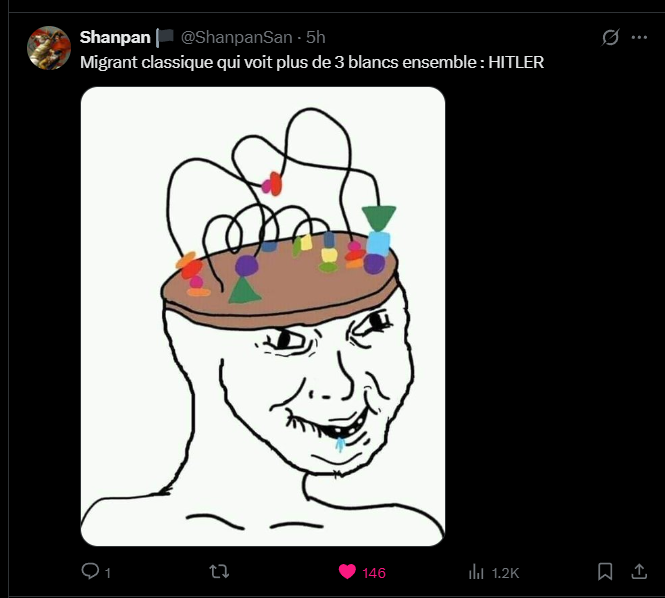Click the Grok explain-post icon
Viewport: 665px width, 598px height.
pyautogui.click(x=610, y=37)
